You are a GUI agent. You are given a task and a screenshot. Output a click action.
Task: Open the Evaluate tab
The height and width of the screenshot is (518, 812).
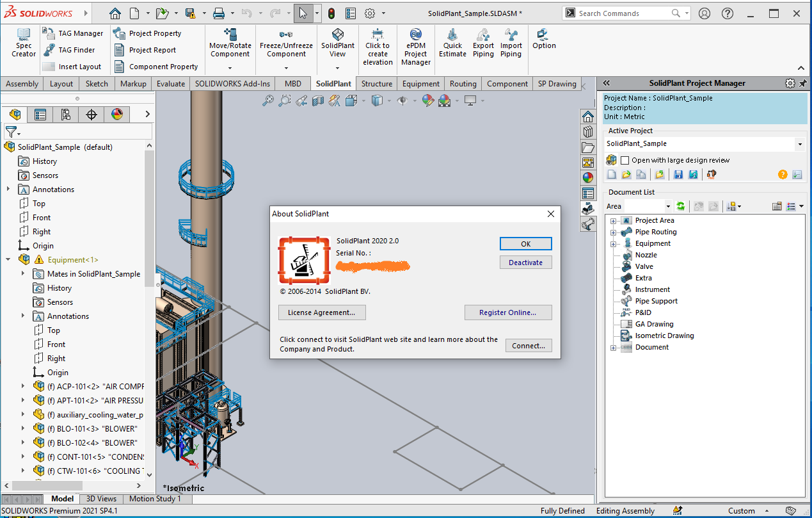point(171,84)
